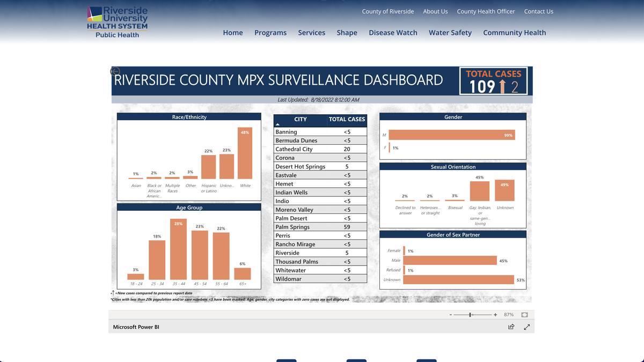Click the sort arrow under CITY header

[277, 124]
